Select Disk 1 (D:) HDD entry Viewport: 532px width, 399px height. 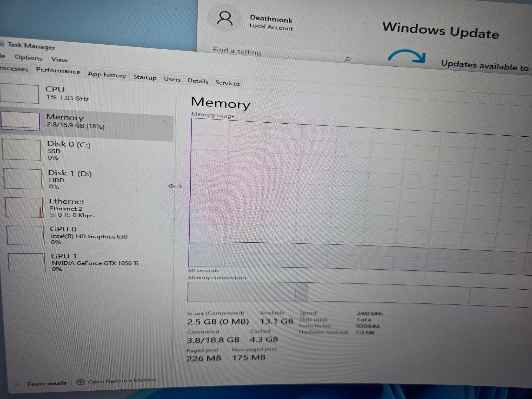coord(88,179)
